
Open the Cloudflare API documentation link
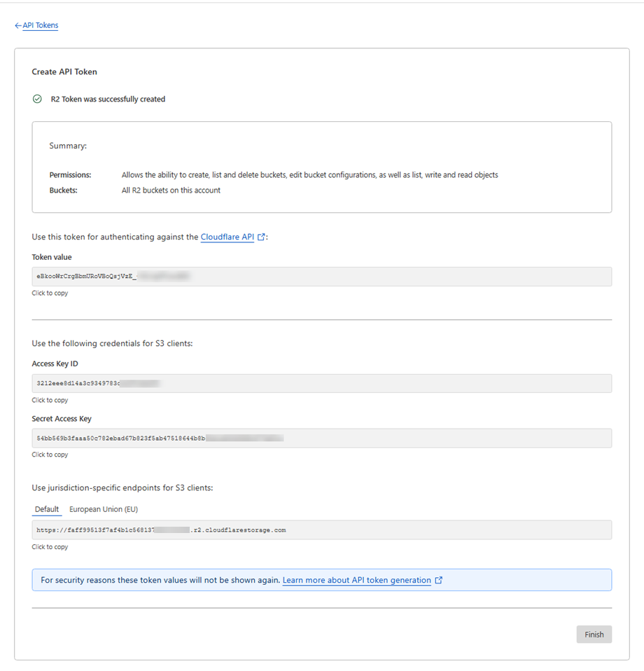tap(227, 237)
